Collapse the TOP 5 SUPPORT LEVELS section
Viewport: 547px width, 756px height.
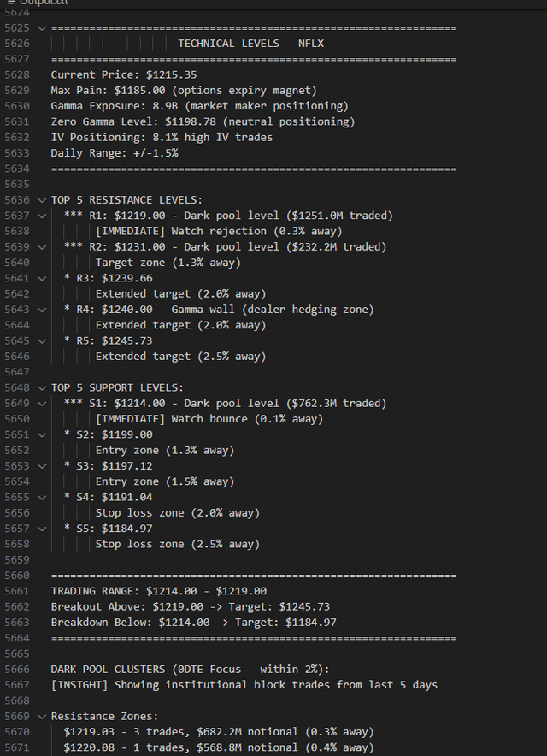pos(42,387)
